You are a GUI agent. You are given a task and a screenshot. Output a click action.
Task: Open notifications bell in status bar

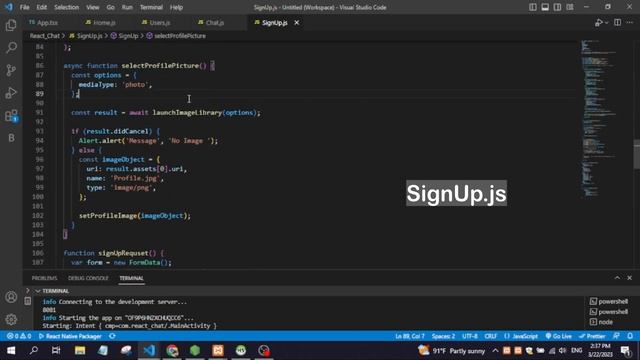click(x=630, y=336)
